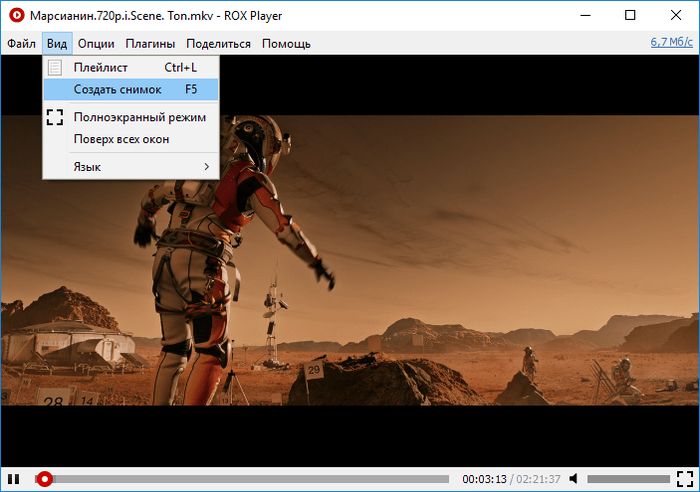Open the Поделиться menu

pos(218,43)
